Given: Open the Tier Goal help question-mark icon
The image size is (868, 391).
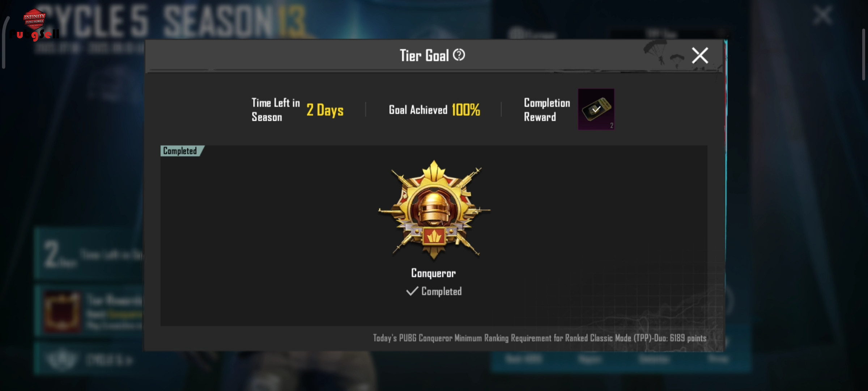Looking at the screenshot, I should [459, 55].
